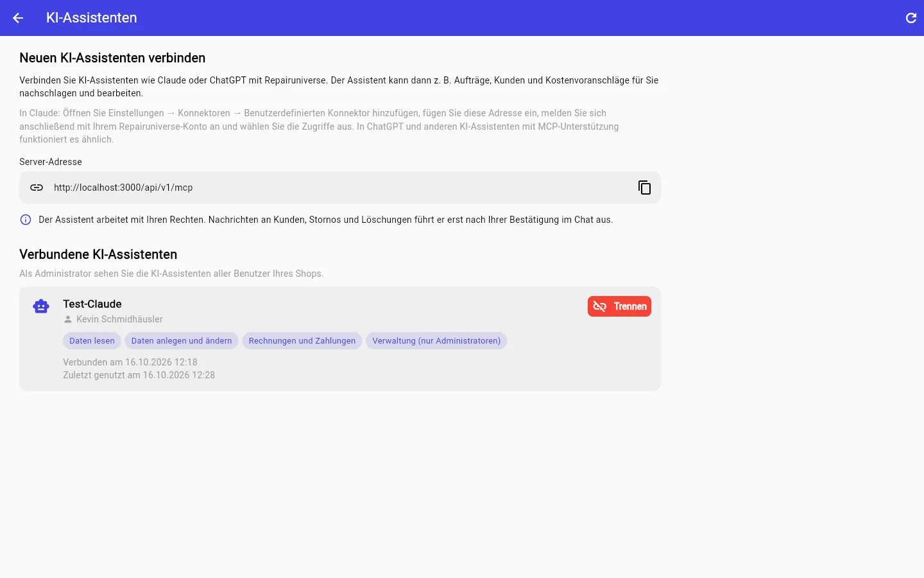
Task: Copy the server address to clipboard
Action: [644, 188]
